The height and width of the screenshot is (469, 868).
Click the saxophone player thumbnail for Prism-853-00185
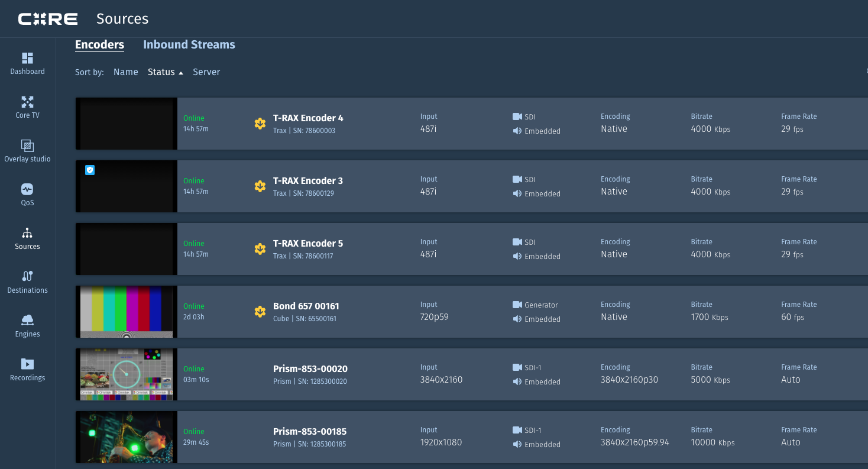coord(127,437)
